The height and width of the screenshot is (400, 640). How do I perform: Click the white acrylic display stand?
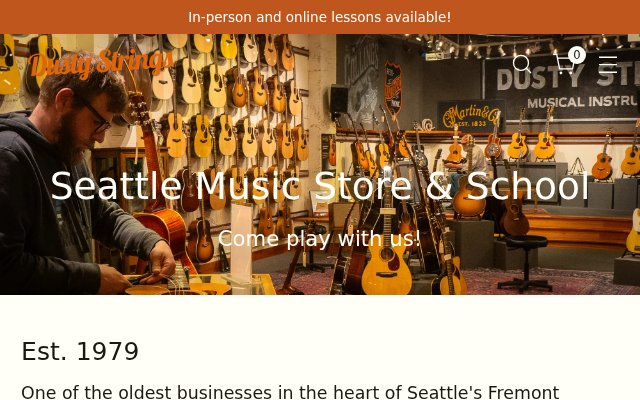(x=242, y=245)
